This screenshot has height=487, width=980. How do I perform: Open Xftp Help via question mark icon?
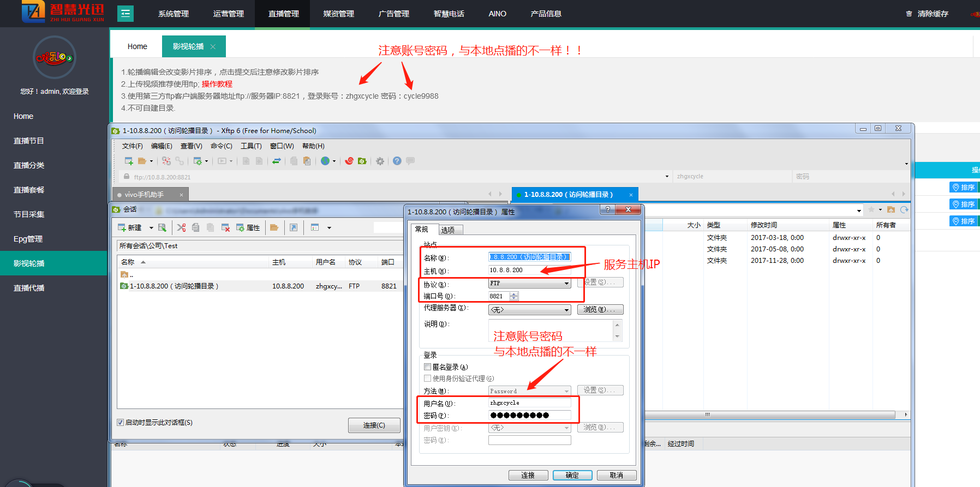[x=397, y=161]
